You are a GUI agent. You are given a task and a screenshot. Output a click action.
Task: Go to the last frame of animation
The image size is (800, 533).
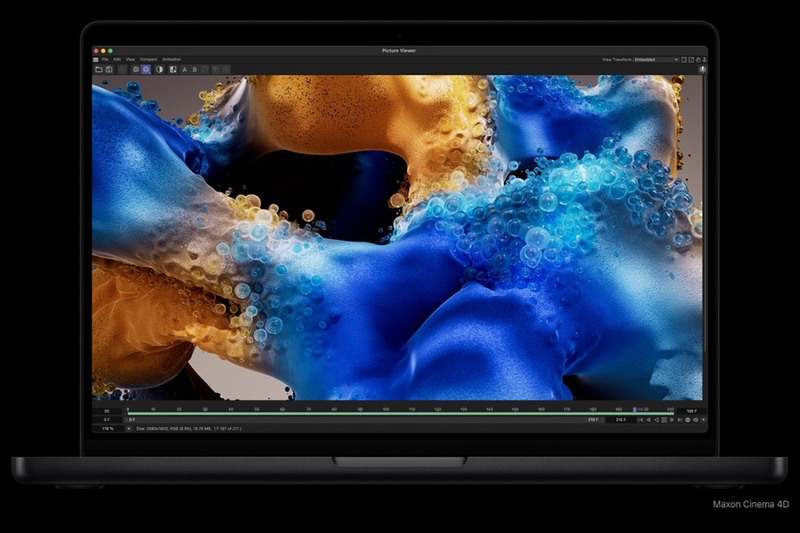[x=680, y=420]
